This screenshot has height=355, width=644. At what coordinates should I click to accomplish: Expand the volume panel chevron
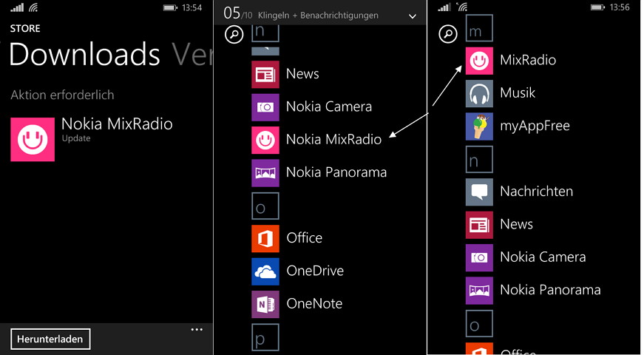pyautogui.click(x=413, y=16)
